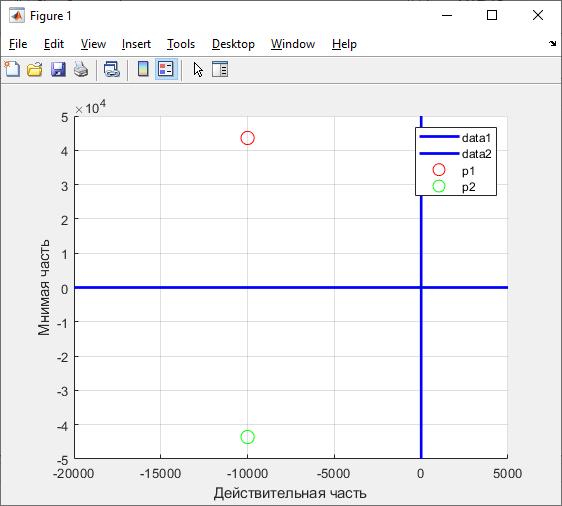Select the x-axis label Действительная часть
562x506 pixels.
pos(290,493)
